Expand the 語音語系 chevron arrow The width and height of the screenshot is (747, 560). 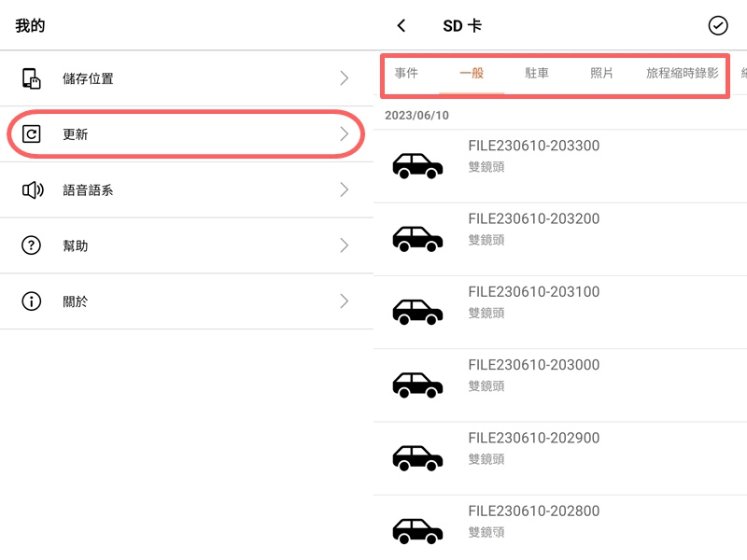pos(345,190)
